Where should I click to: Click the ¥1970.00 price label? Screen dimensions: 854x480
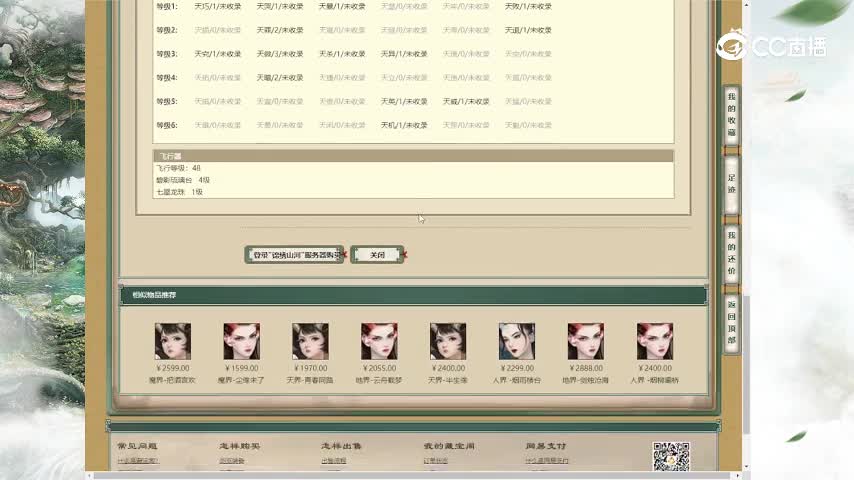pyautogui.click(x=310, y=368)
